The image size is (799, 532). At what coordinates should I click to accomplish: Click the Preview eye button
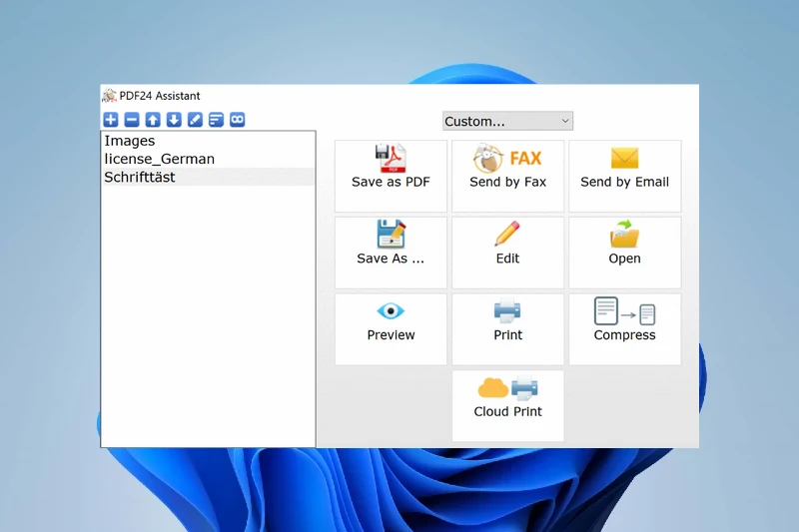(391, 328)
